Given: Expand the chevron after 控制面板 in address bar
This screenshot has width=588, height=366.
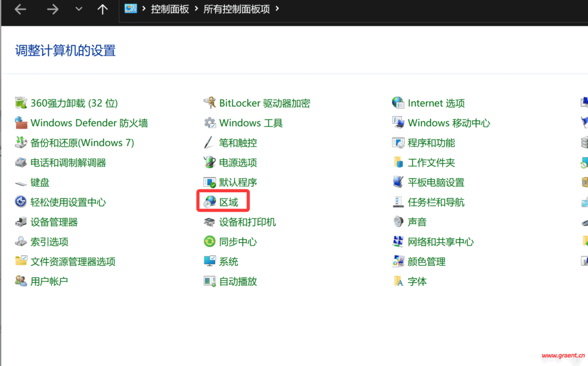Looking at the screenshot, I should (x=196, y=9).
